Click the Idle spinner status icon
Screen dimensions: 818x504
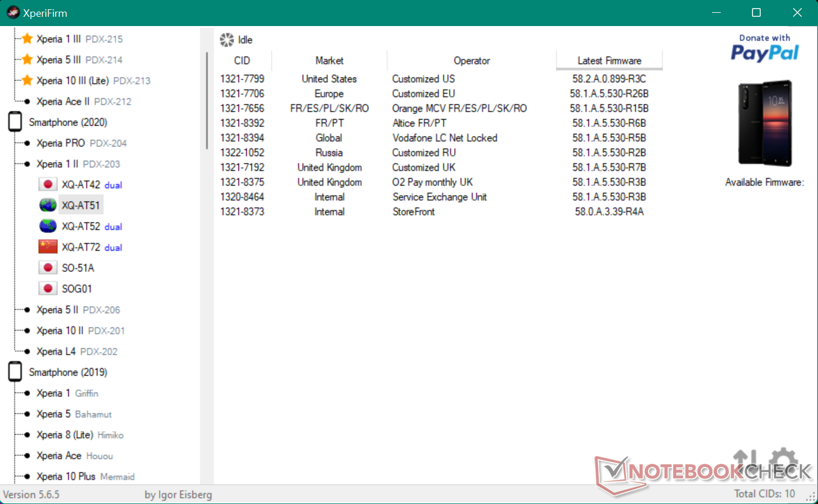227,40
